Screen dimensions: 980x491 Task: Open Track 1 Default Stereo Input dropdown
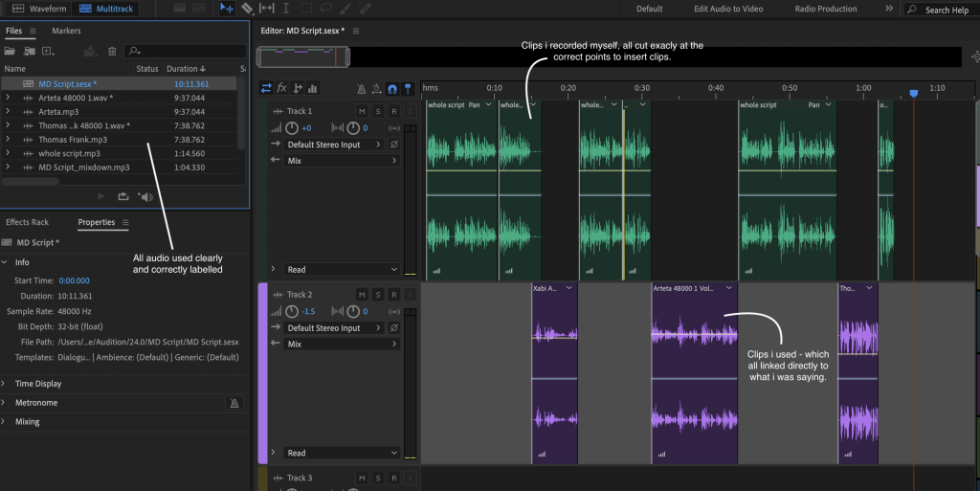[336, 145]
